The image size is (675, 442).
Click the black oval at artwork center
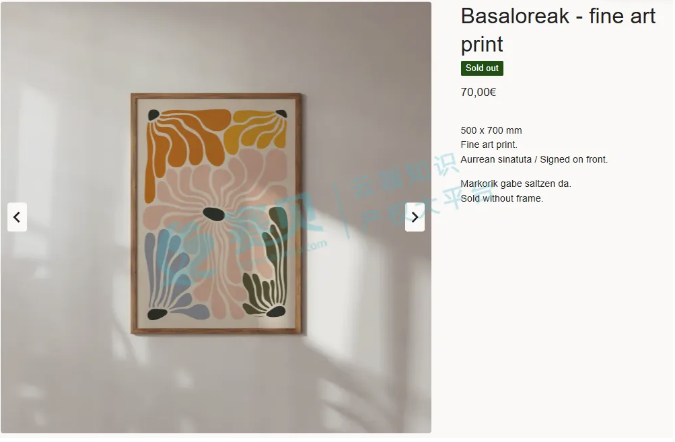214,214
